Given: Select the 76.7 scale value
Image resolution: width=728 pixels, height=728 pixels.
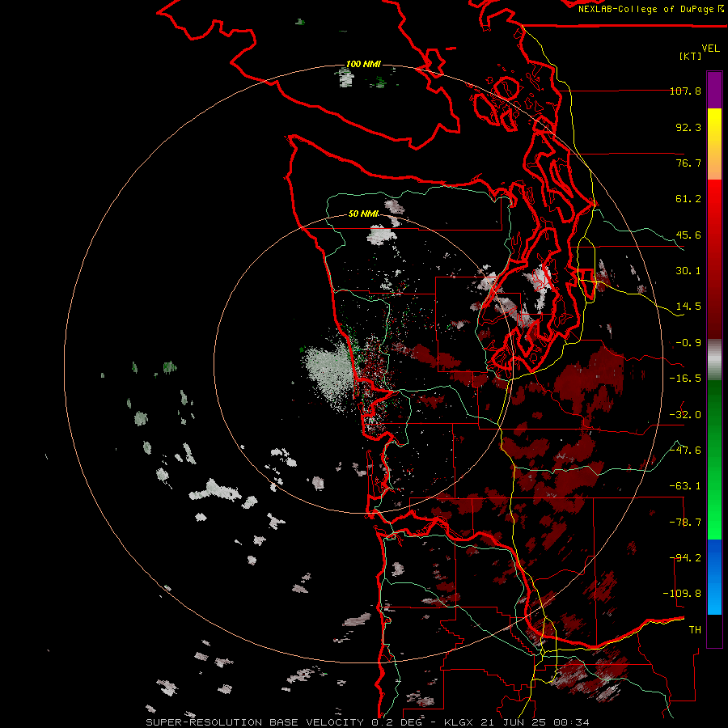Looking at the screenshot, I should click(x=688, y=163).
